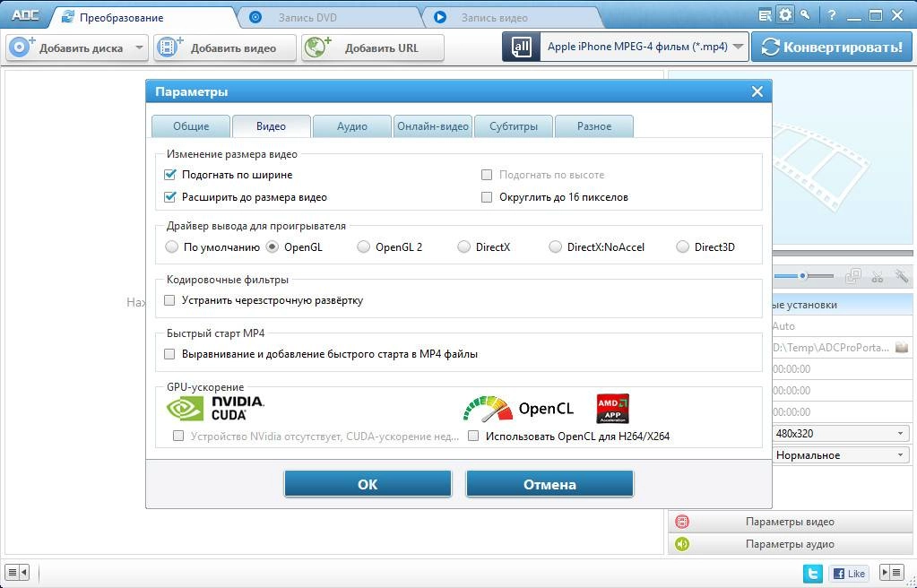Click the magic wand effects icon
The image size is (917, 588).
tap(901, 275)
